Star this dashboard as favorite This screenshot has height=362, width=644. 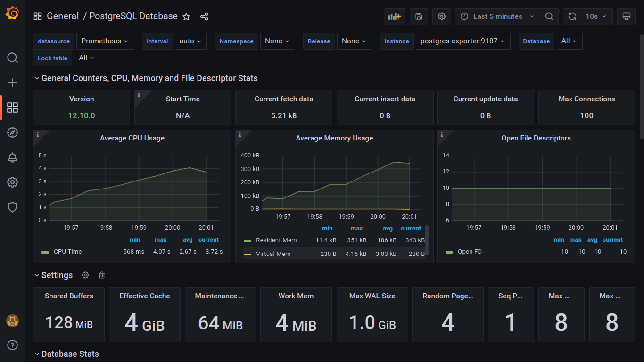[186, 16]
